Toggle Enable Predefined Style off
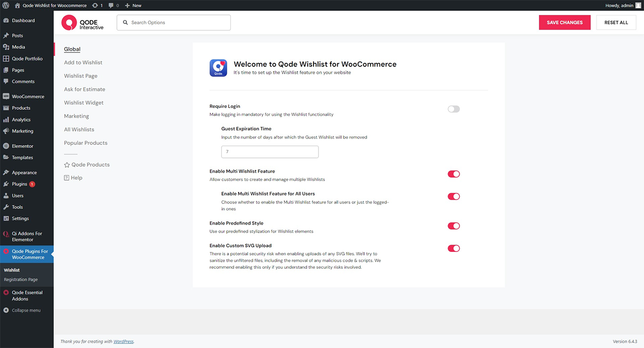 (453, 226)
